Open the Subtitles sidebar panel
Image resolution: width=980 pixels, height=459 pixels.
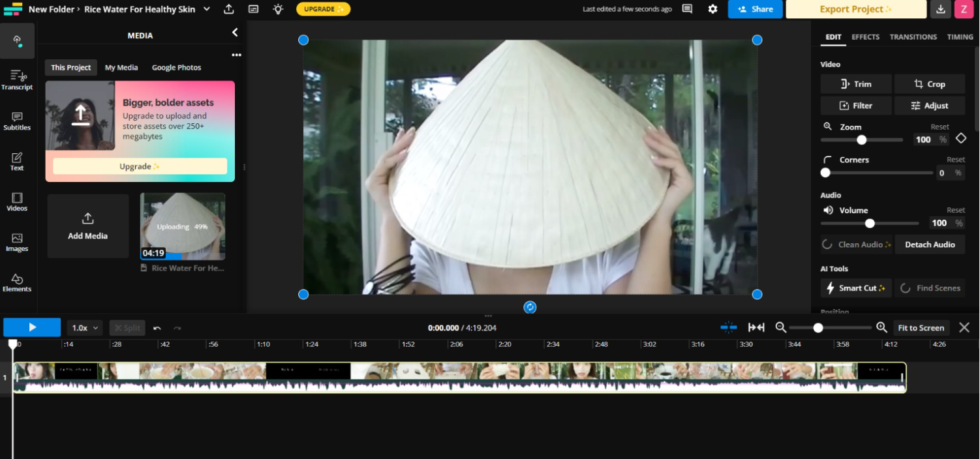click(17, 121)
